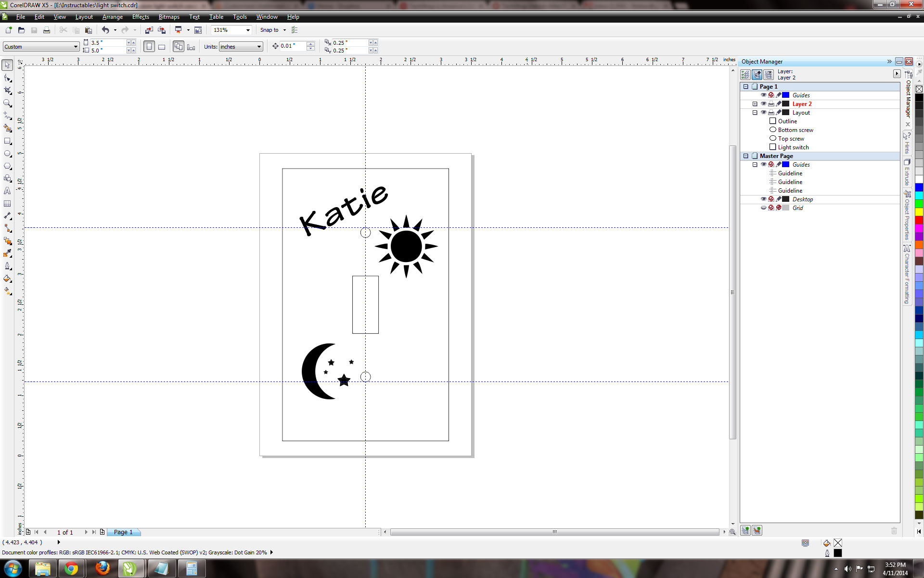Select the Eyedropper tool in toolbox
Viewport: 924px width, 578px height.
click(x=7, y=253)
